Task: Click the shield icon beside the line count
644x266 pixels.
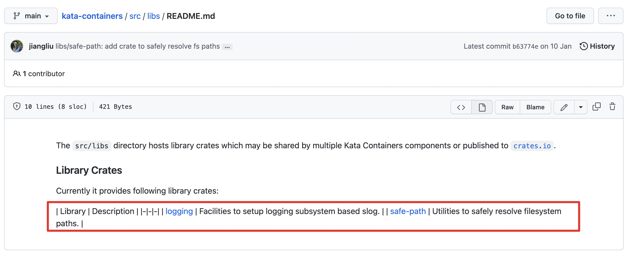Action: (17, 106)
